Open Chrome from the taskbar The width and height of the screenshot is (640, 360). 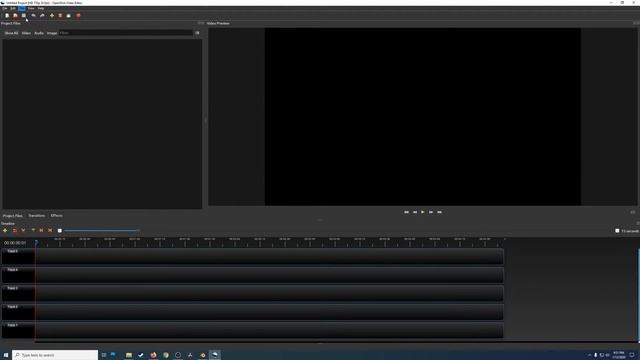click(166, 355)
